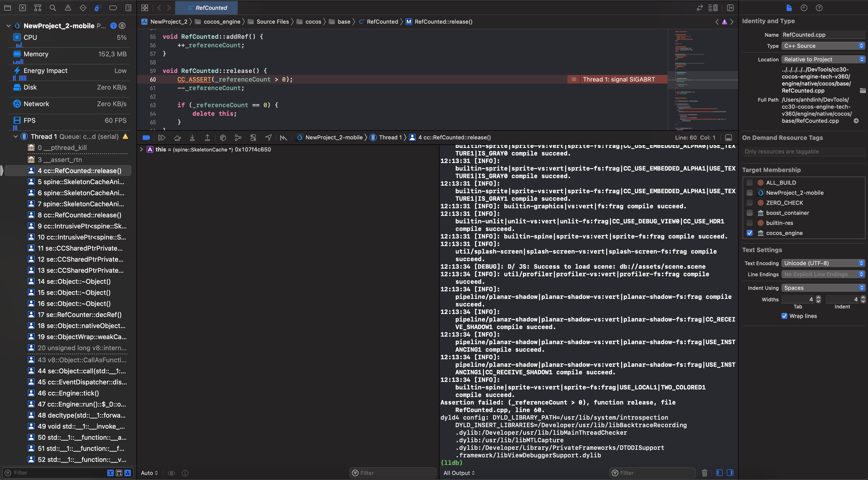
Task: Click the Step into debug button
Action: click(x=192, y=137)
